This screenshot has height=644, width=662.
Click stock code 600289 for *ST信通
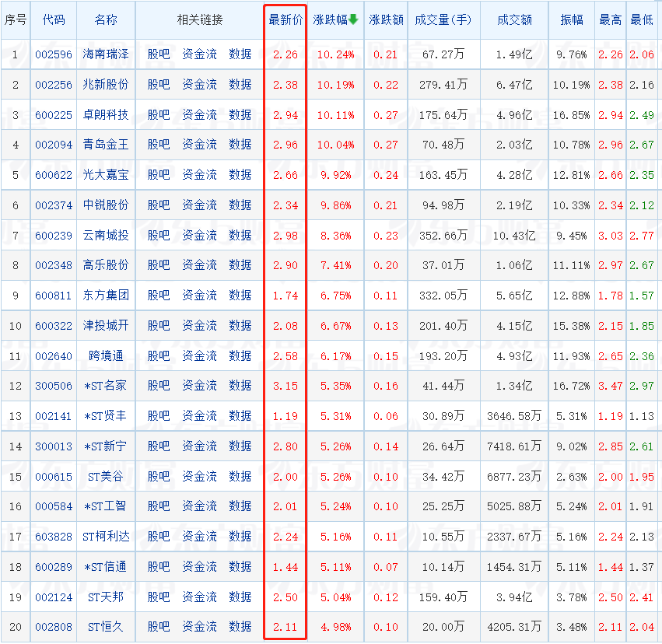[x=54, y=567]
